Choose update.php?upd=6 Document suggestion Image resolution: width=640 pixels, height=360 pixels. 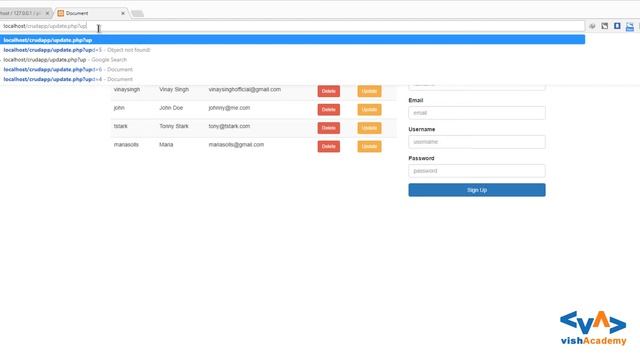coord(292,69)
